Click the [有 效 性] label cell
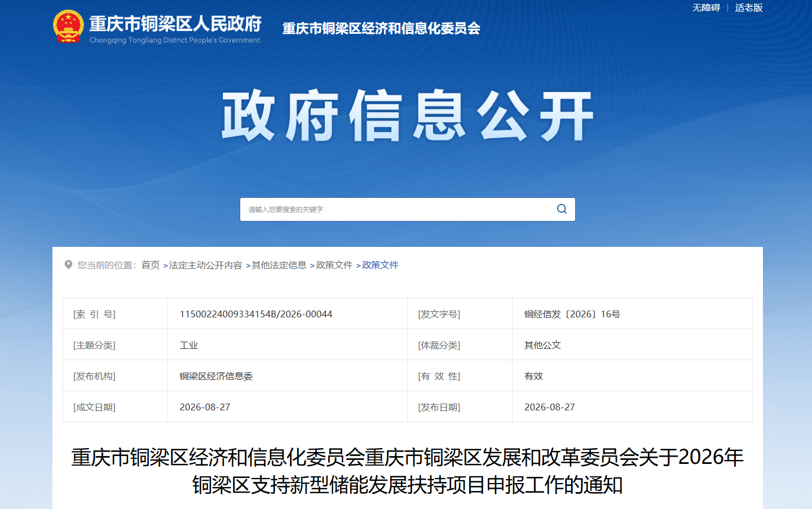 click(460, 376)
